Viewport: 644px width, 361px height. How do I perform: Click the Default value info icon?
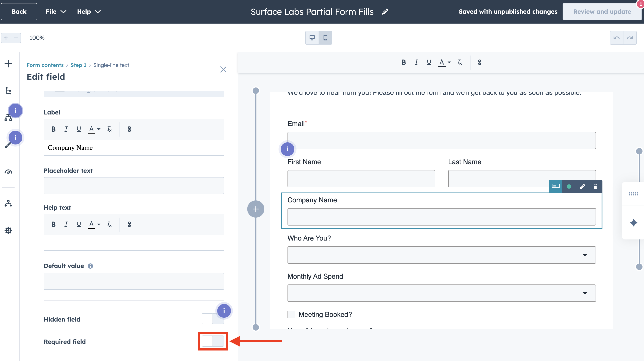(x=90, y=266)
